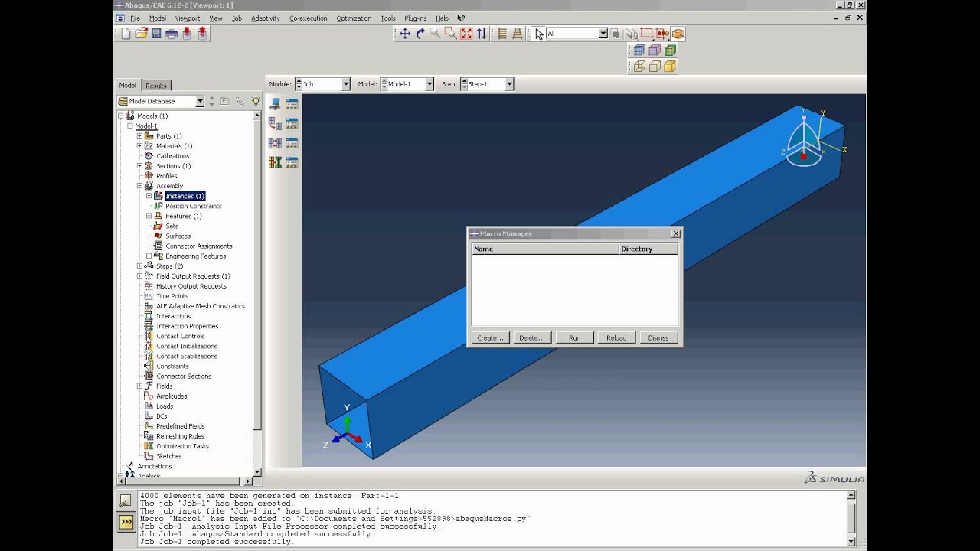
Task: Click Create... in the Macro Manager
Action: click(490, 337)
